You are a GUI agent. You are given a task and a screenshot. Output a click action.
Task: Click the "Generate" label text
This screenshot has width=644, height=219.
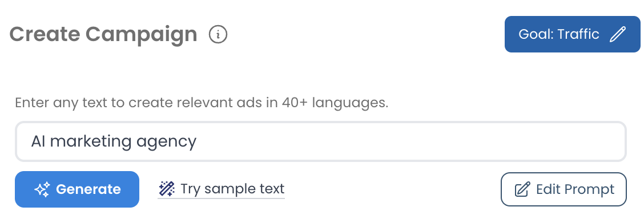tap(88, 189)
